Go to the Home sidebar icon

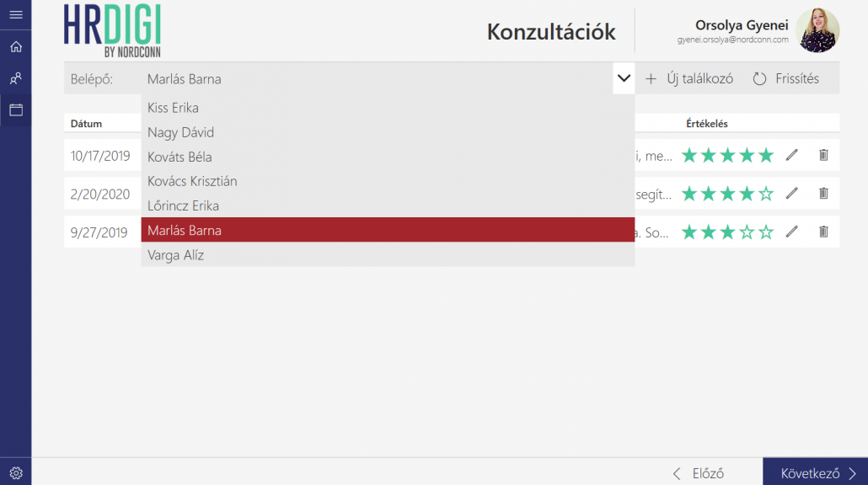(15, 47)
